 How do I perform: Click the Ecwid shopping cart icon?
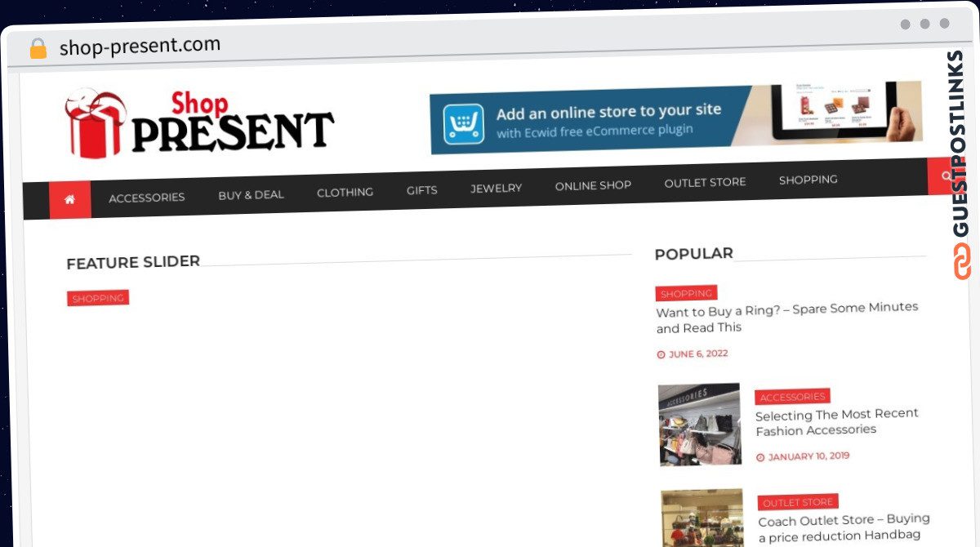[x=464, y=125]
